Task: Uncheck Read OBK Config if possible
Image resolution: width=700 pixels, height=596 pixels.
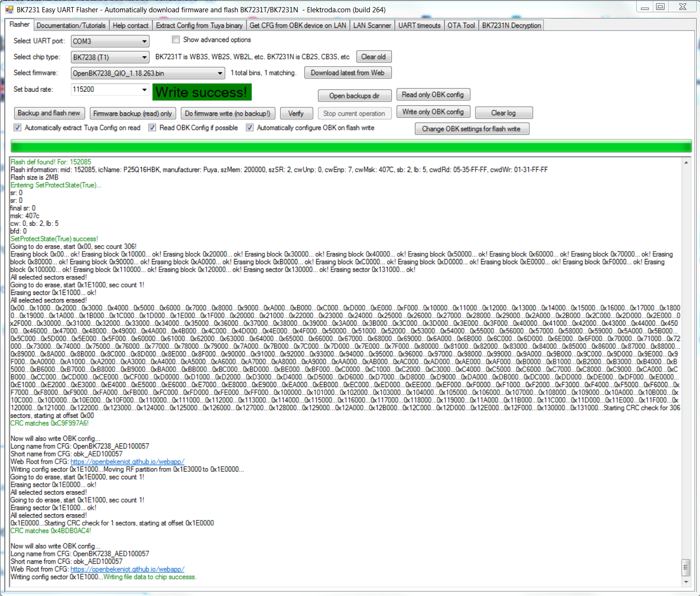Action: pyautogui.click(x=152, y=128)
